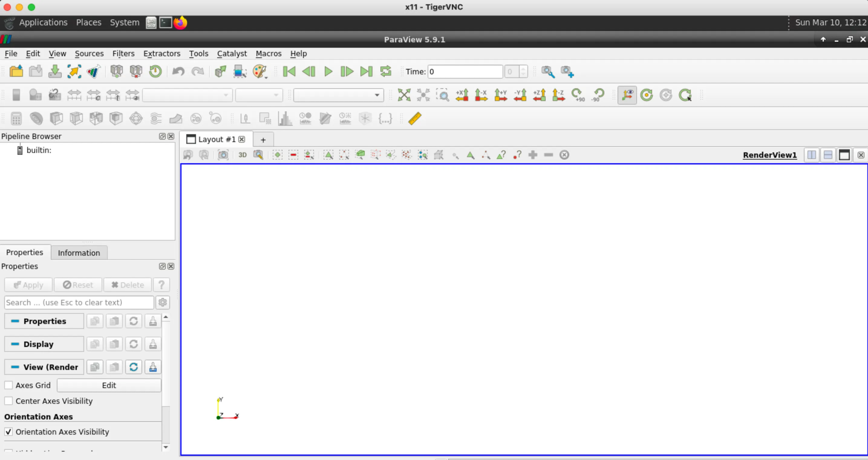Rotate view 90 degrees clockwise
868x460 pixels.
pos(579,95)
